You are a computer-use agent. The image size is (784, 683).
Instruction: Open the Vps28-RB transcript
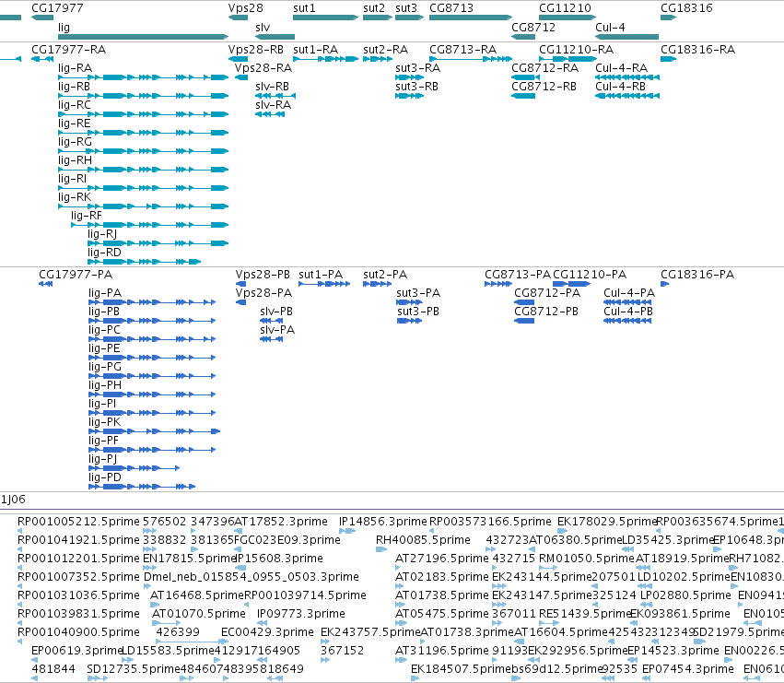[x=238, y=59]
